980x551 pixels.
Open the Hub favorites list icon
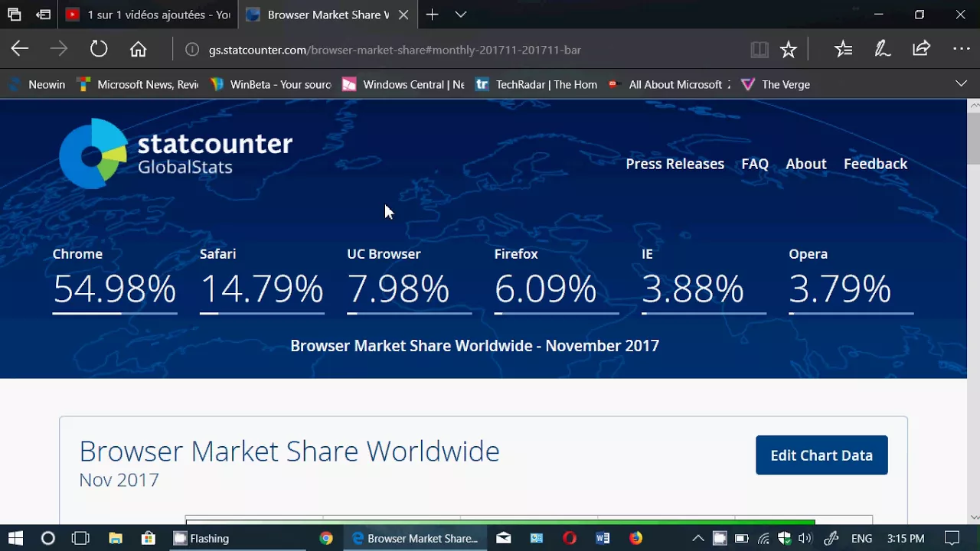coord(843,50)
